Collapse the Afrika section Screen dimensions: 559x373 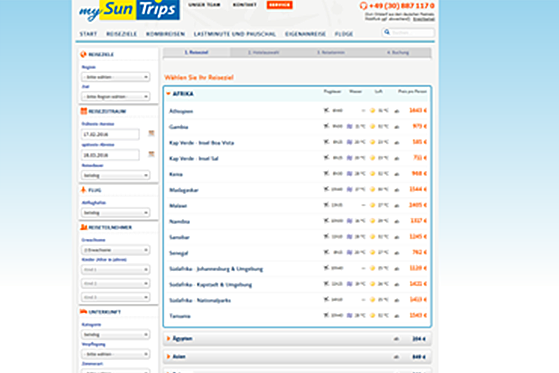click(x=168, y=94)
